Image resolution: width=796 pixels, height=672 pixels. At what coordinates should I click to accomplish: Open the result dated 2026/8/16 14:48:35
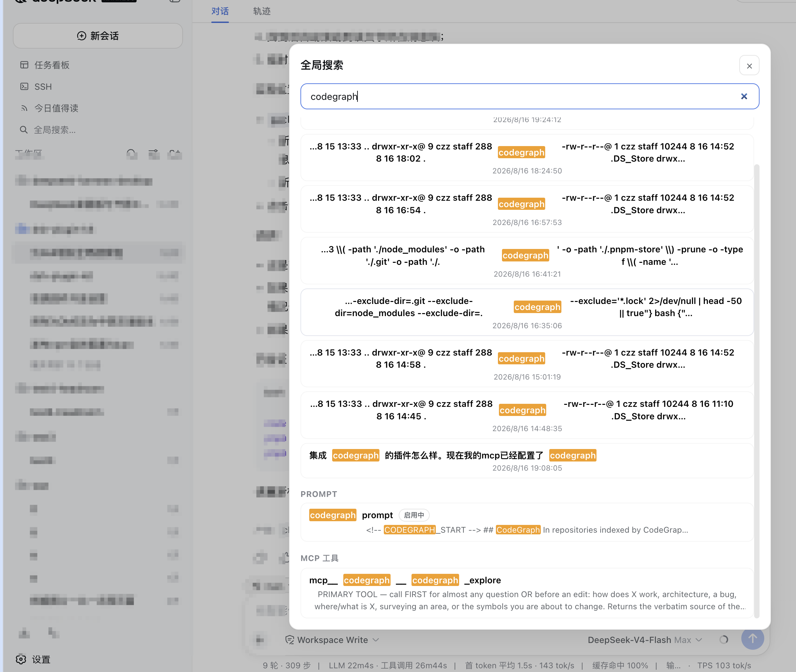pos(527,415)
